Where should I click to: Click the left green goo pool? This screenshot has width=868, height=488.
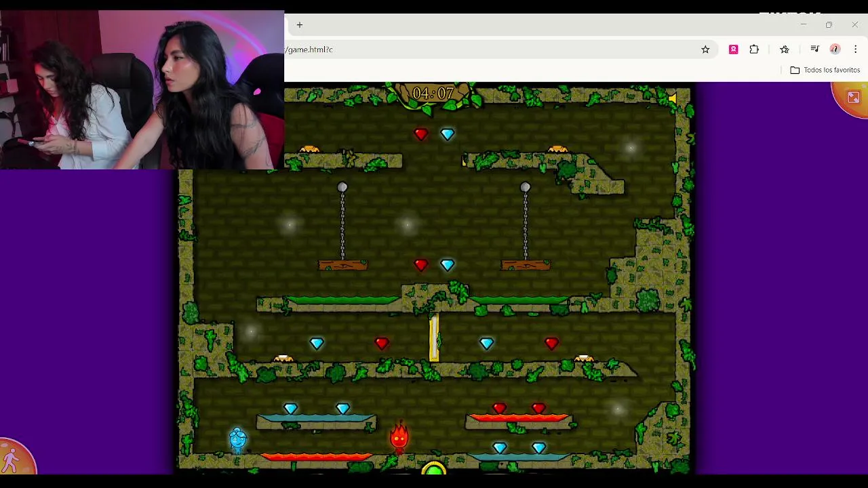click(343, 300)
